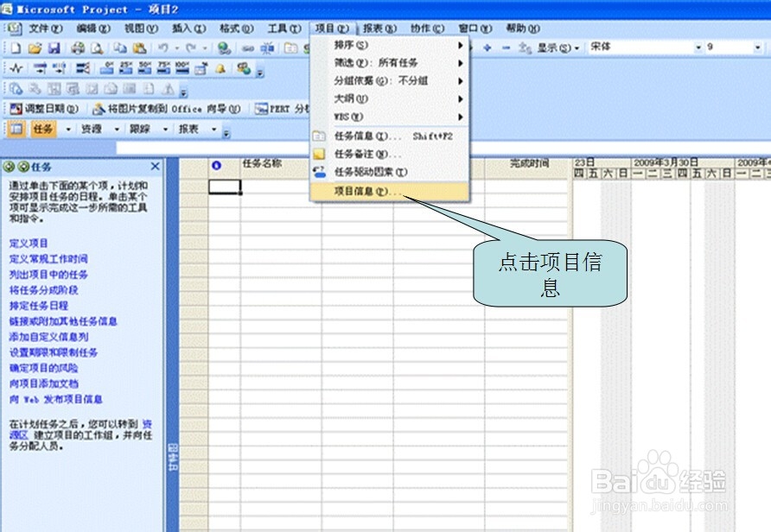Viewport: 771px width, 532px height.
Task: Click the Update as Scheduled icon
Action: 40,68
